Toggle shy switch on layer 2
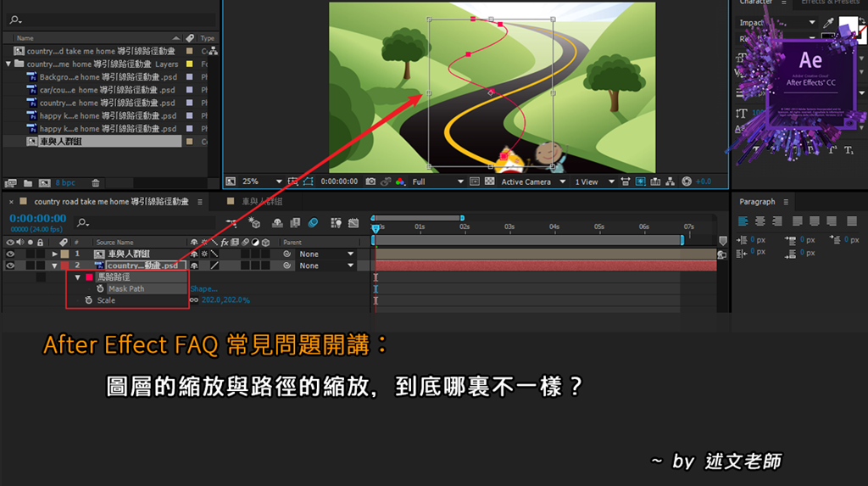 [x=194, y=265]
